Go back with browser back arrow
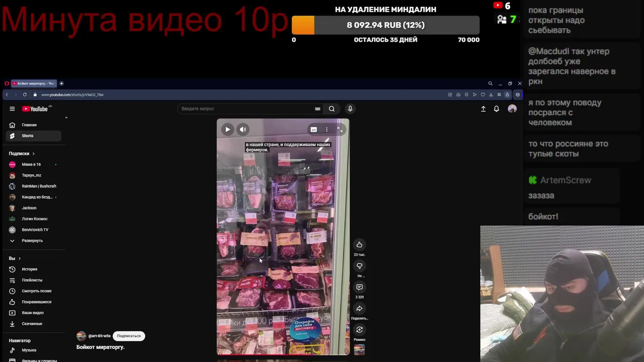Image resolution: width=644 pixels, height=362 pixels. pos(7,95)
